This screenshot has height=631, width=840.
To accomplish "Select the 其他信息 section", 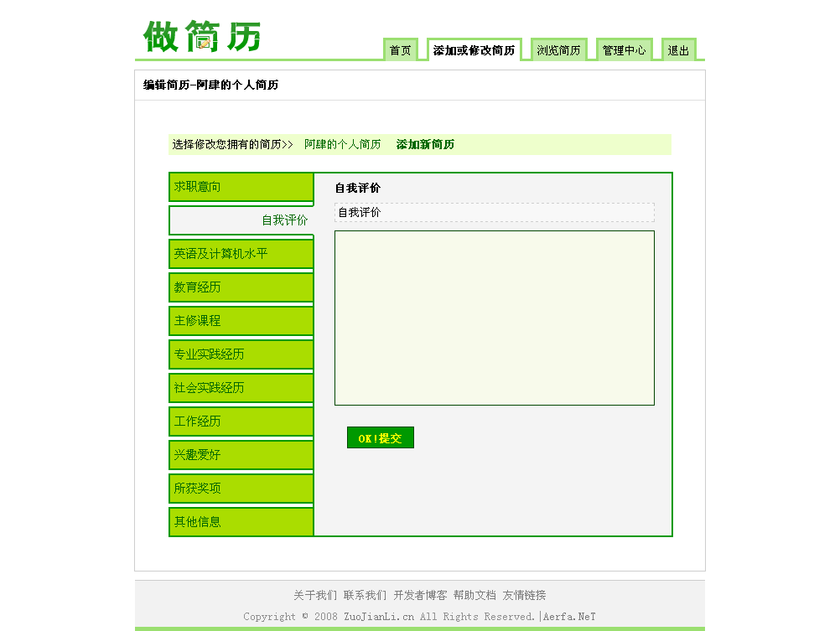I will (241, 522).
